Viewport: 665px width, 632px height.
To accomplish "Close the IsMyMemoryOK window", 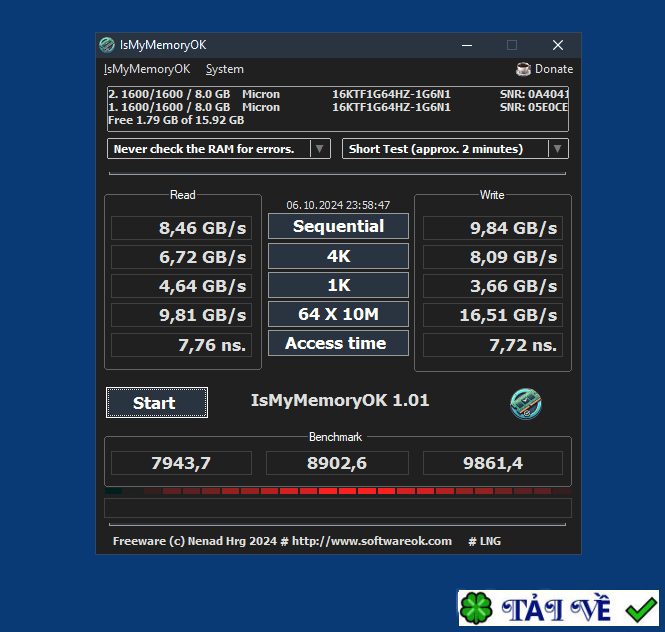I will (558, 45).
